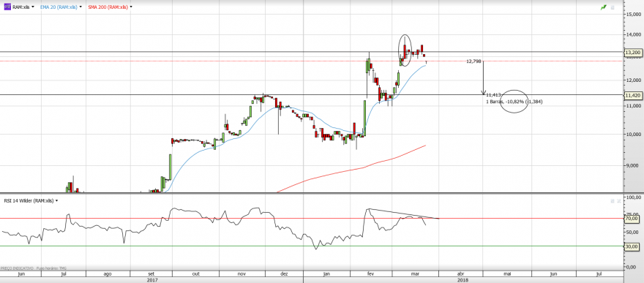
Task: Click the purple CFD instrument icon
Action: 7,7
